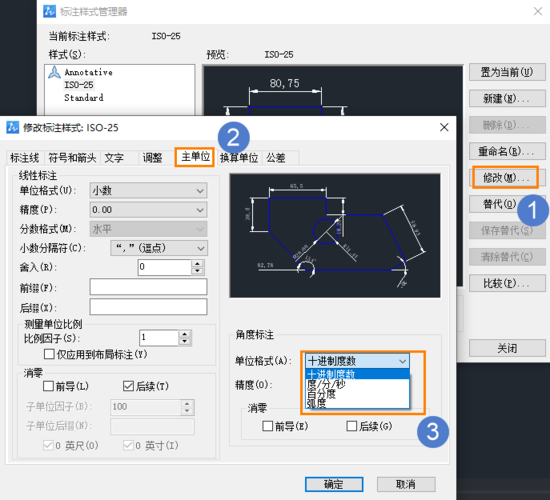Click the 确定 button
This screenshot has width=550, height=500.
point(334,484)
